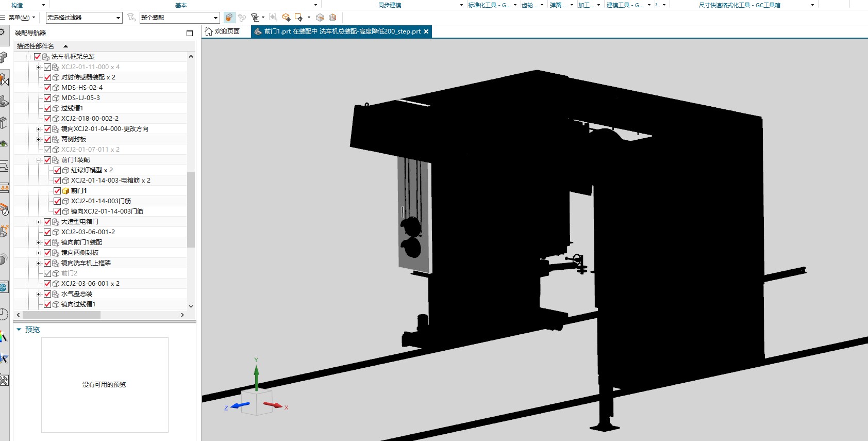Toggle checkbox for MDS-LJ-05-3
The image size is (868, 441).
[47, 98]
